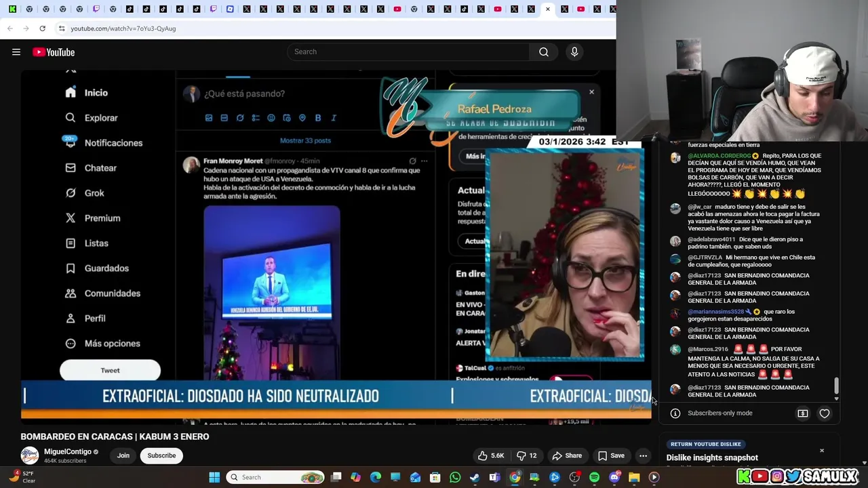The height and width of the screenshot is (488, 868).
Task: Open Grok in the X sidebar
Action: (x=85, y=193)
